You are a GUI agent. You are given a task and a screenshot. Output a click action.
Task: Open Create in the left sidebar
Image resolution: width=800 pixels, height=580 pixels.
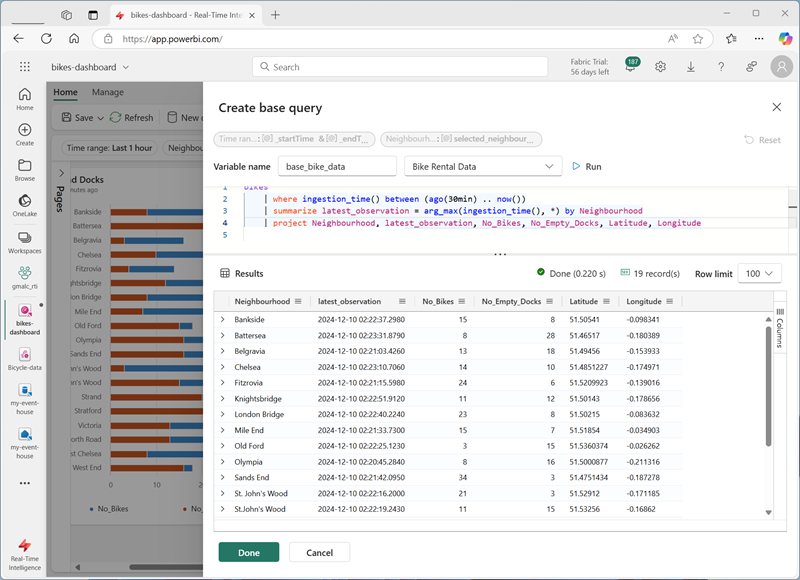(x=24, y=135)
